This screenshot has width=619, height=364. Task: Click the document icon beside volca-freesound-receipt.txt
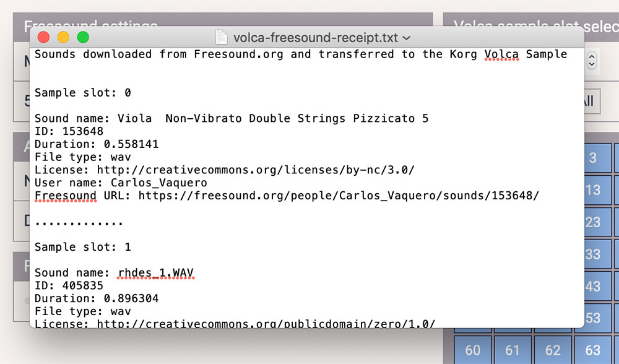tap(221, 38)
